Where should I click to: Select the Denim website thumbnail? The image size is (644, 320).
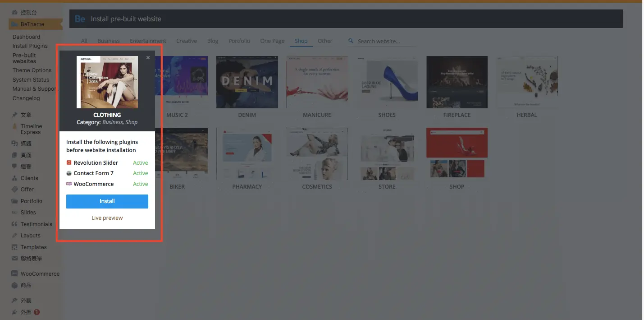coord(247,82)
